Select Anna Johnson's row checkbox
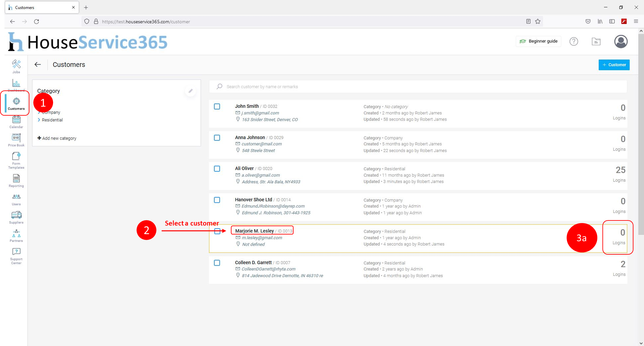This screenshot has height=346, width=644. point(217,138)
